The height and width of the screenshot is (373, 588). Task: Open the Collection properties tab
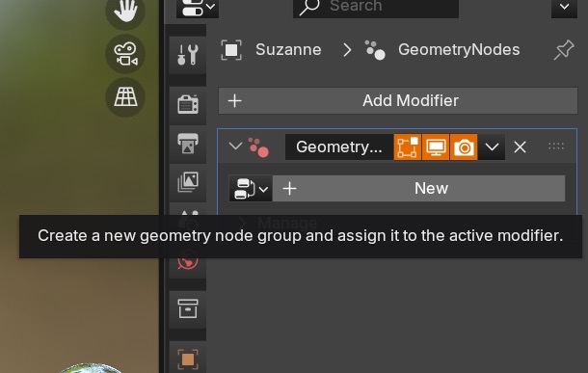(x=188, y=308)
